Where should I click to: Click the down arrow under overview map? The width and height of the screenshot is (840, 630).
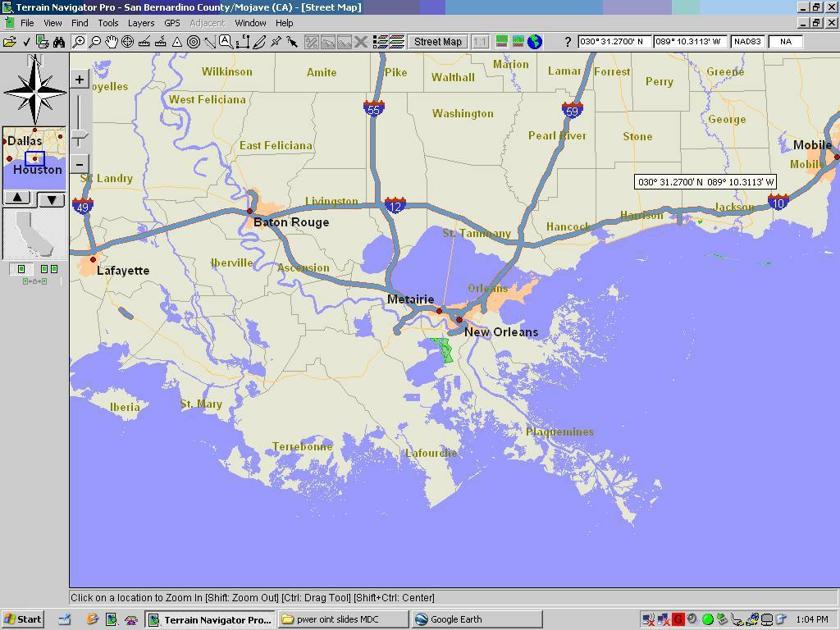(52, 200)
